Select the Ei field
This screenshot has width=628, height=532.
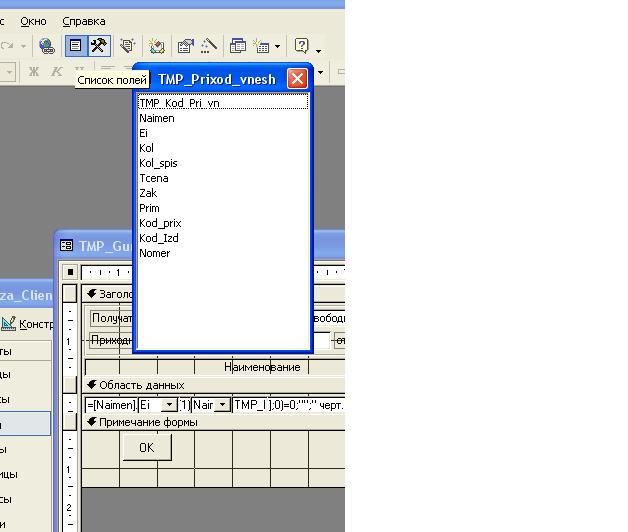[223, 133]
